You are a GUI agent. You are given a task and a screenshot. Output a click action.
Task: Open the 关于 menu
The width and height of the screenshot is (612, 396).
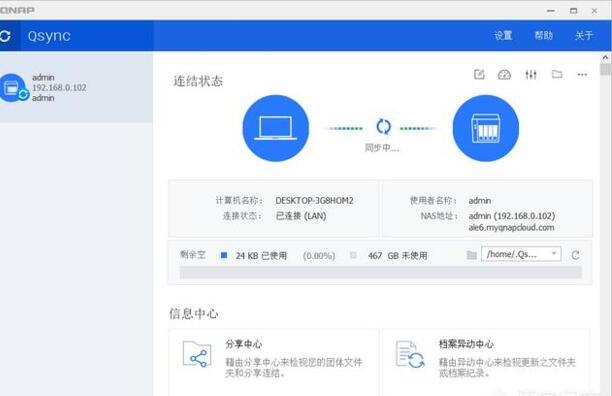click(584, 36)
